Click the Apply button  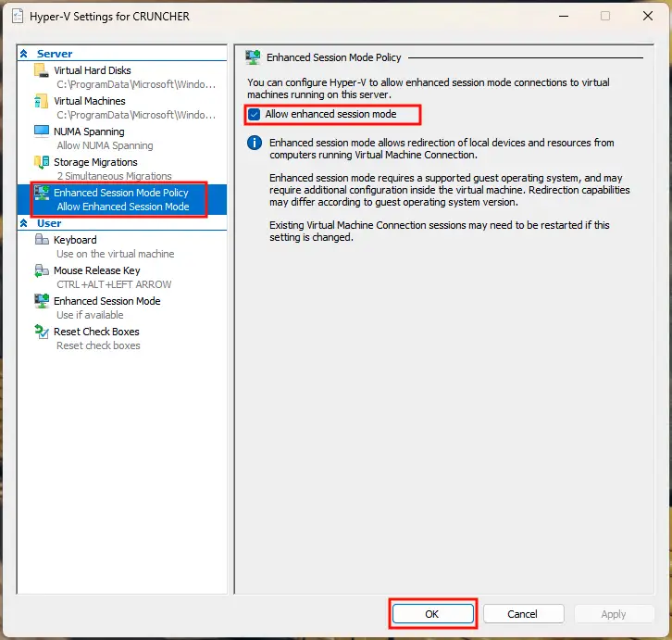pyautogui.click(x=614, y=614)
